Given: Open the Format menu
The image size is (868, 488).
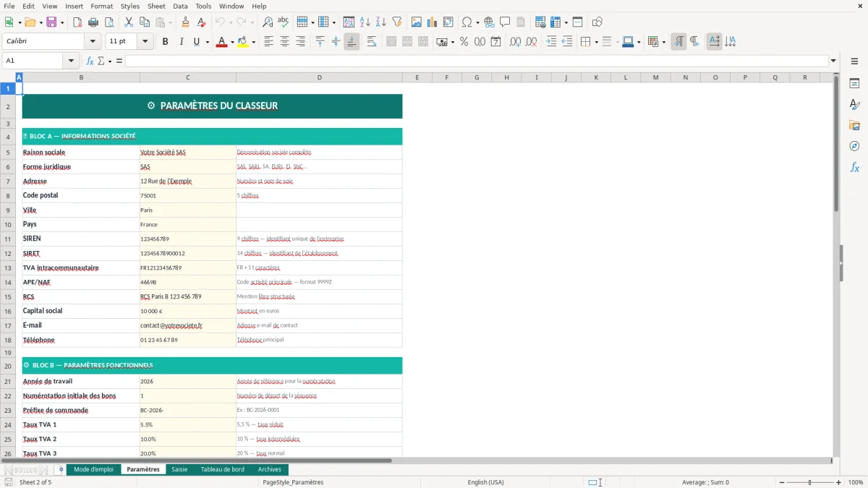Looking at the screenshot, I should (x=101, y=6).
